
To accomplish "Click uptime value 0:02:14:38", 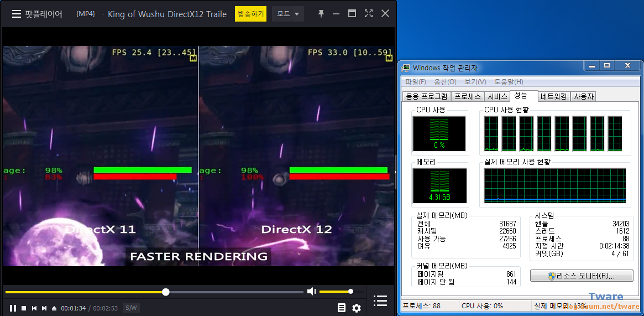I will tap(614, 246).
